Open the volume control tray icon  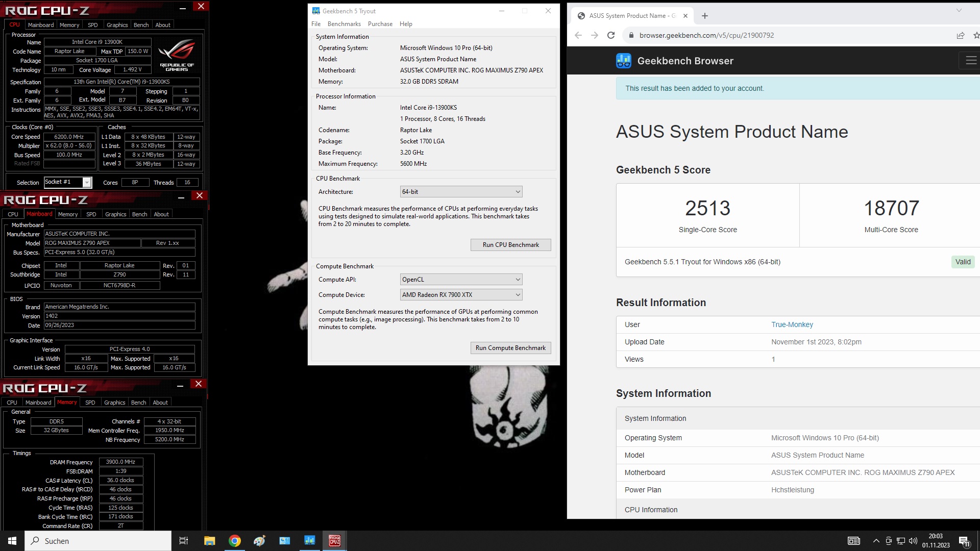click(x=913, y=541)
